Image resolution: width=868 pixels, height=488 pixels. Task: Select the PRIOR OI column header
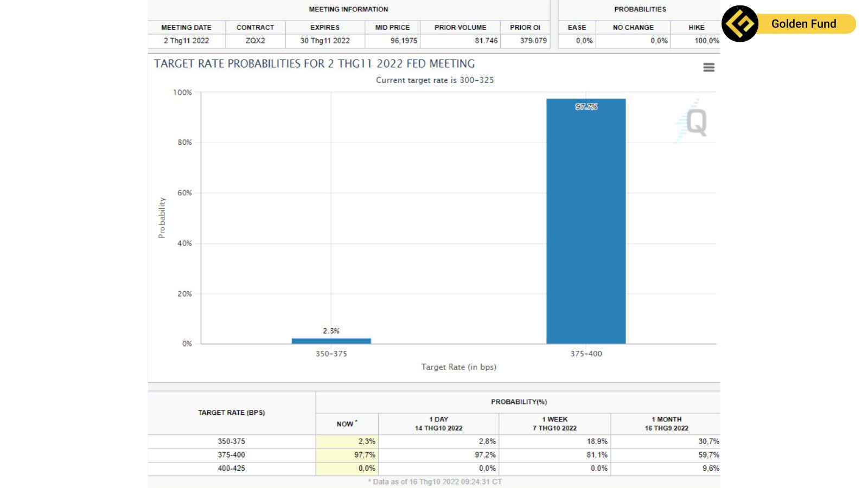pyautogui.click(x=525, y=27)
